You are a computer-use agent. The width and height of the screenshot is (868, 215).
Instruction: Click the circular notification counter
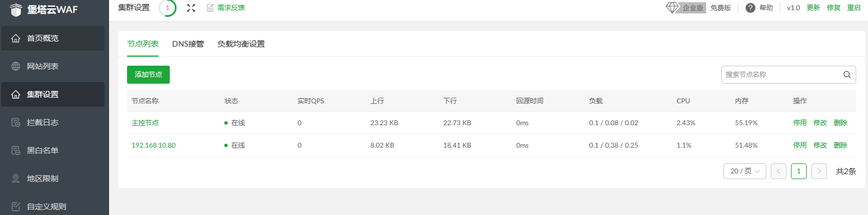pyautogui.click(x=168, y=8)
